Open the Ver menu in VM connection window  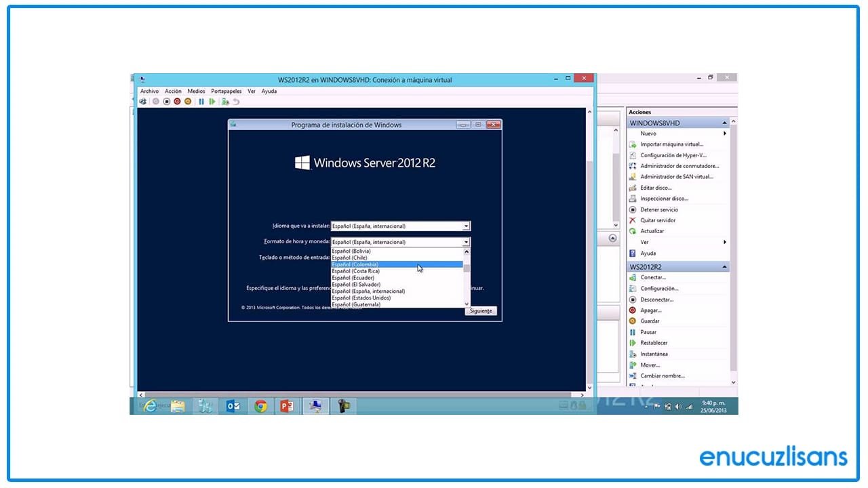coord(252,91)
